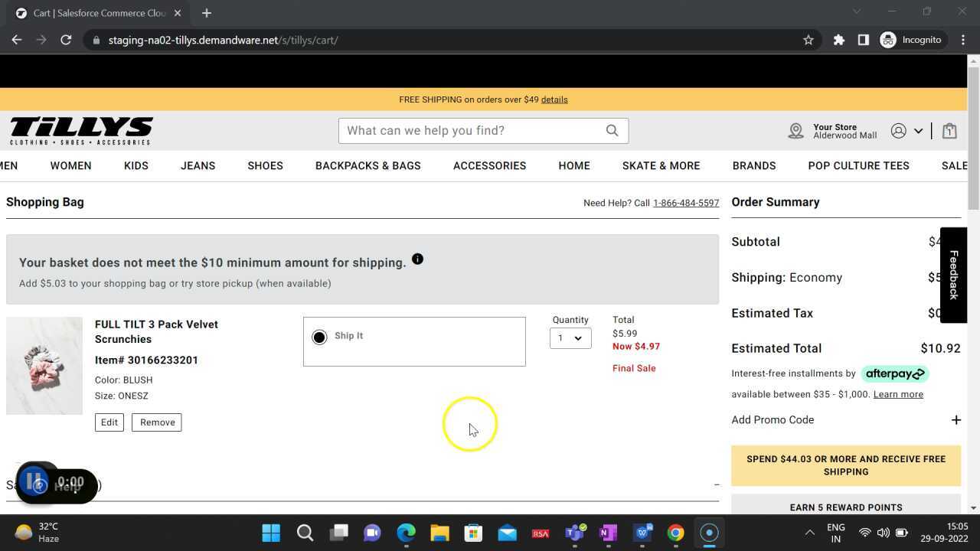Reload the page
980x551 pixels.
coord(66,40)
